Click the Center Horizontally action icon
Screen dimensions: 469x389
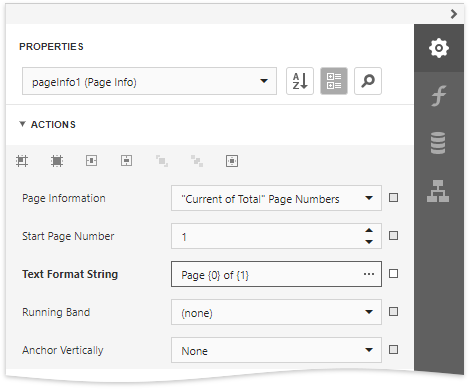coord(92,161)
